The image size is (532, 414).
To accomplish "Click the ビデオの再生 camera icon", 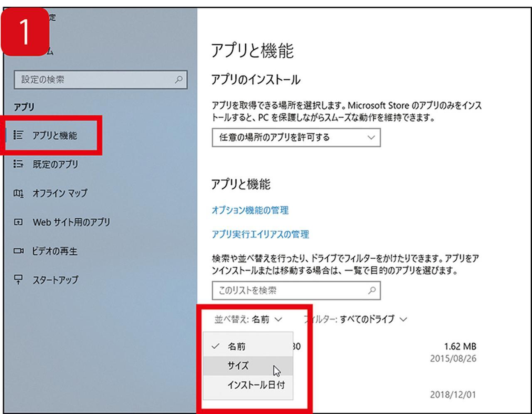I will click(18, 251).
